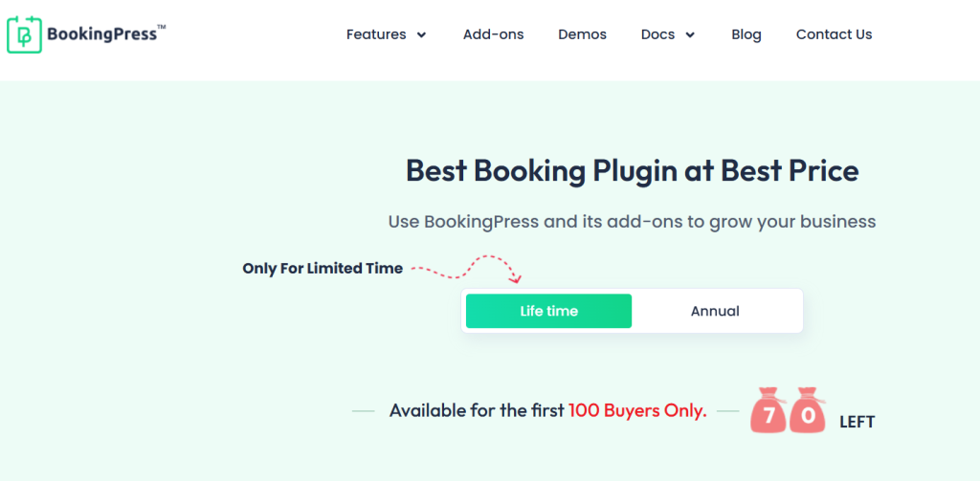Expand the Features dropdown chevron
Screen dimensions: 980x481
coord(422,35)
